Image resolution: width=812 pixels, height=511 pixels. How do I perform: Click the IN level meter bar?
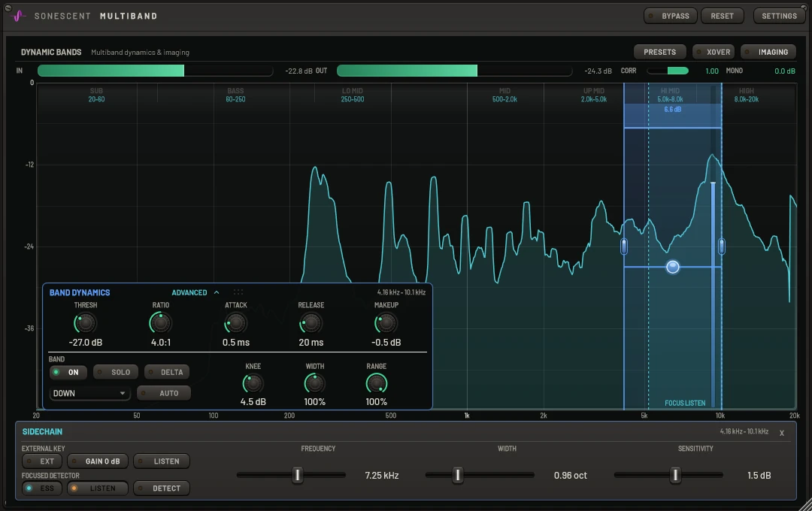155,71
